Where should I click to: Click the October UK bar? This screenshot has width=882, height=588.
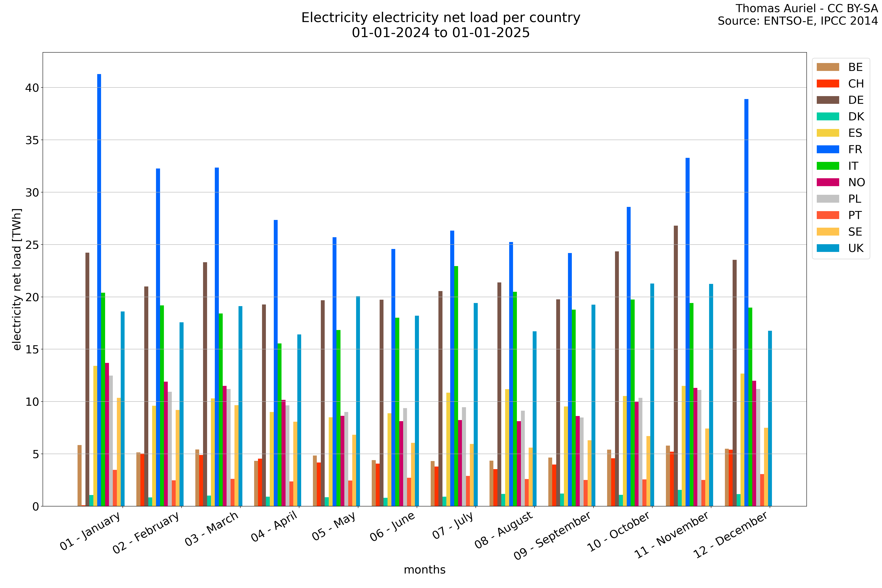(652, 394)
